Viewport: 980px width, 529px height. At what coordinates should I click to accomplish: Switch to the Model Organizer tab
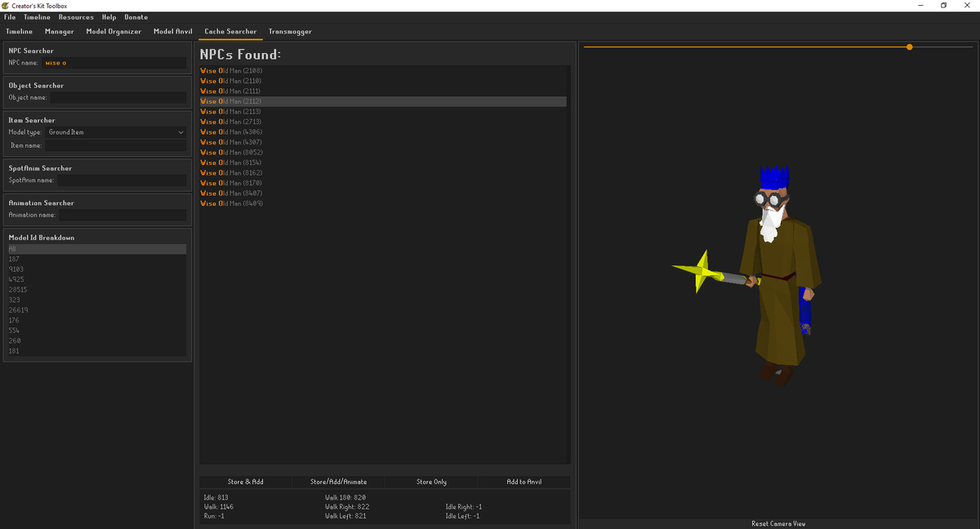pyautogui.click(x=114, y=32)
